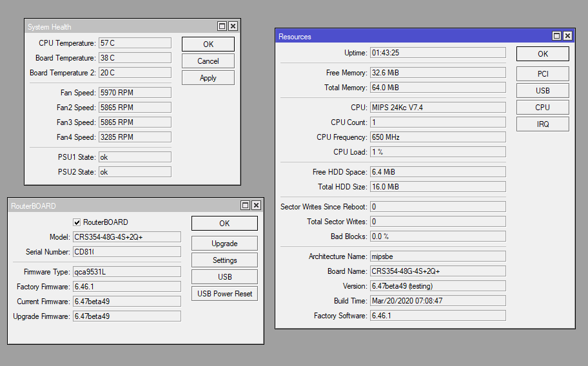Open RouterBOARD Settings
This screenshot has height=366, width=588.
point(224,260)
